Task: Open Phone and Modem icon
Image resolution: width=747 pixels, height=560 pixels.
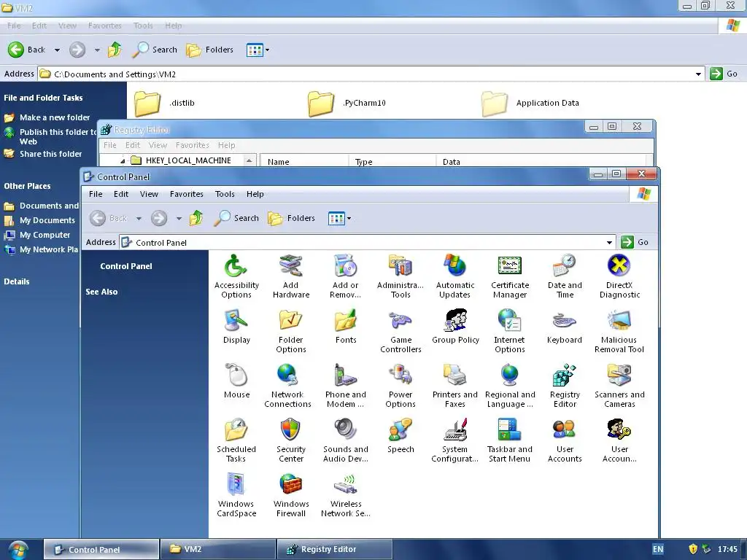Action: pos(345,386)
